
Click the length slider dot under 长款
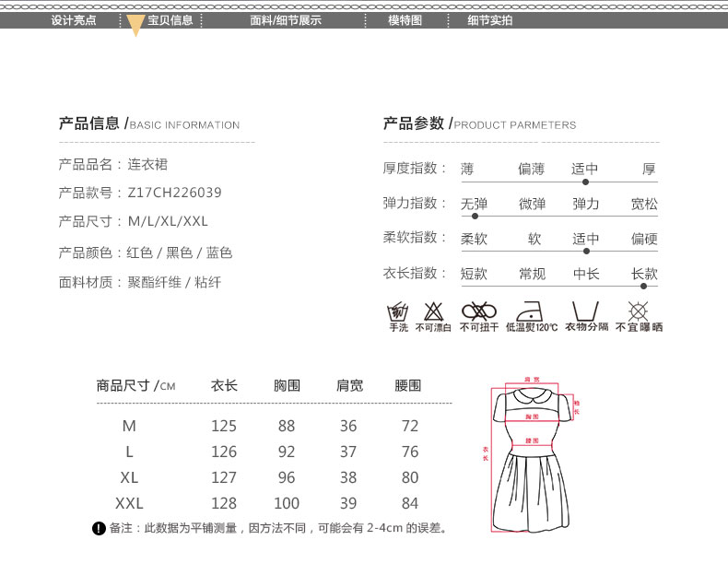643,286
